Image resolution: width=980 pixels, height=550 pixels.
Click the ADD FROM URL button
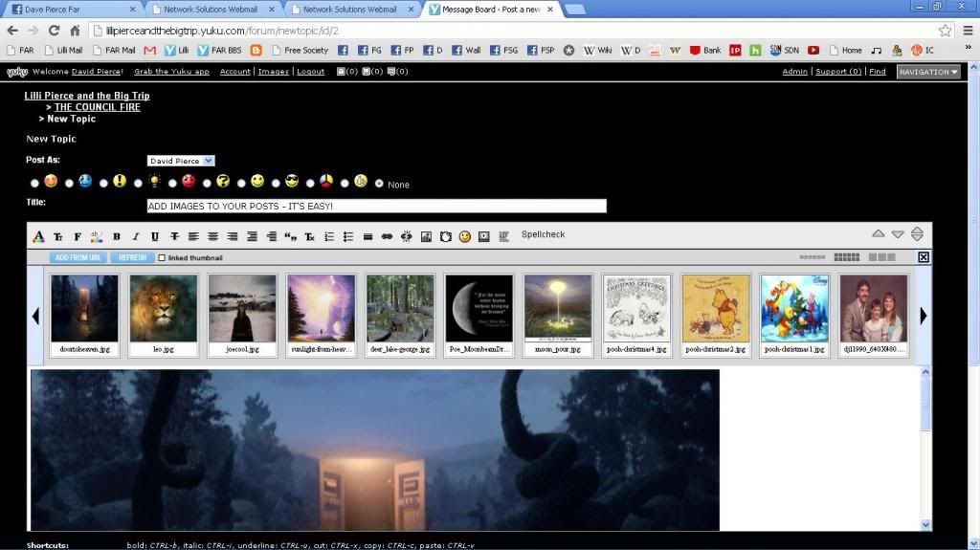(x=78, y=257)
